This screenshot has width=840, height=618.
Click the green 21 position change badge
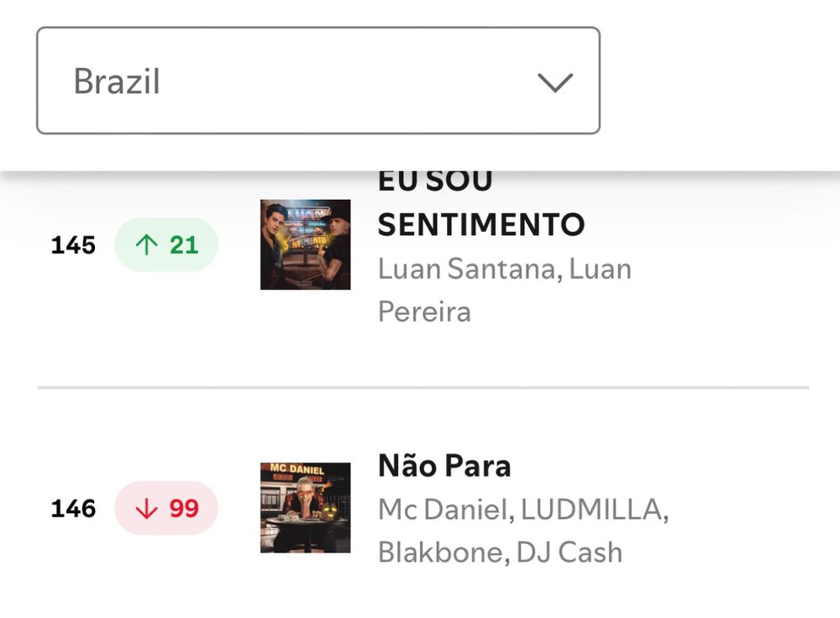(166, 245)
